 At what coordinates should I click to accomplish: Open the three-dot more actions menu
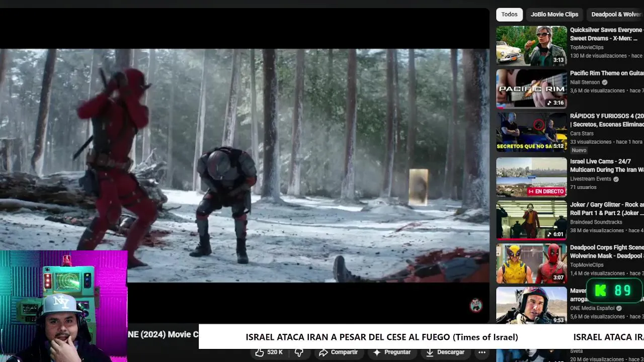pos(481,352)
